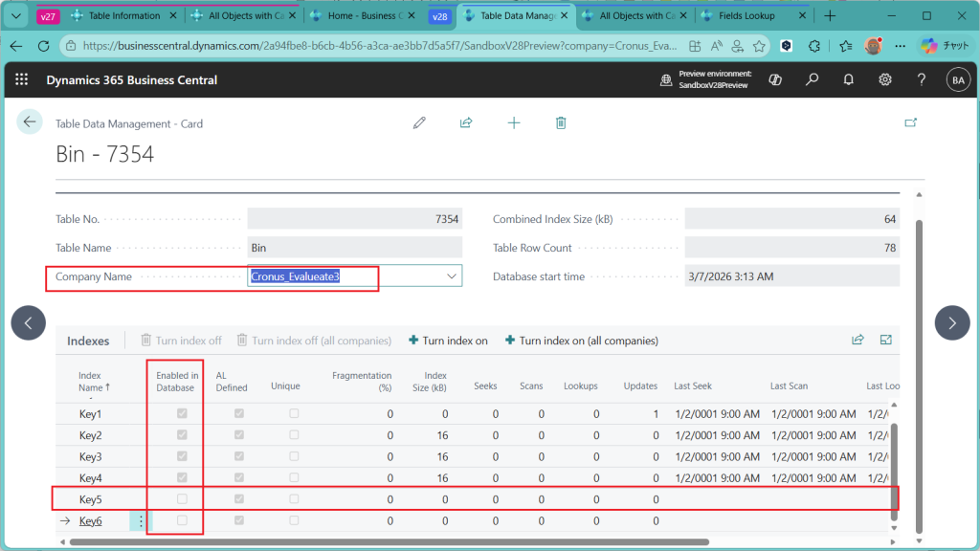
Task: Open the app launcher waffle menu
Action: tap(22, 80)
